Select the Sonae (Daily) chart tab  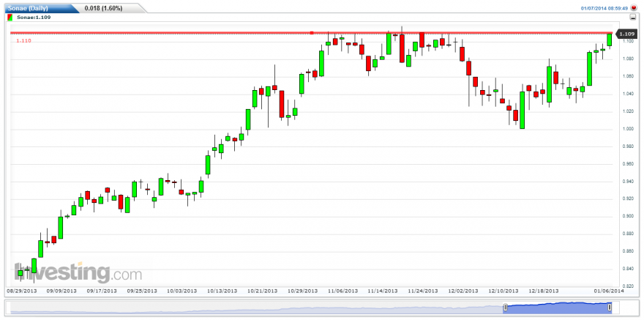pyautogui.click(x=28, y=8)
